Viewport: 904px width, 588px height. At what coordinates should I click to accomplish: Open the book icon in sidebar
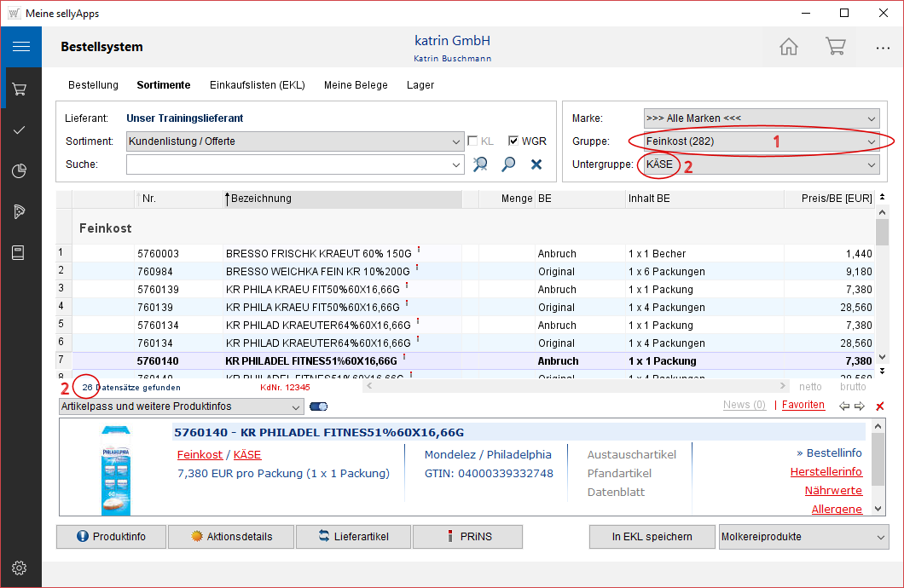(20, 252)
